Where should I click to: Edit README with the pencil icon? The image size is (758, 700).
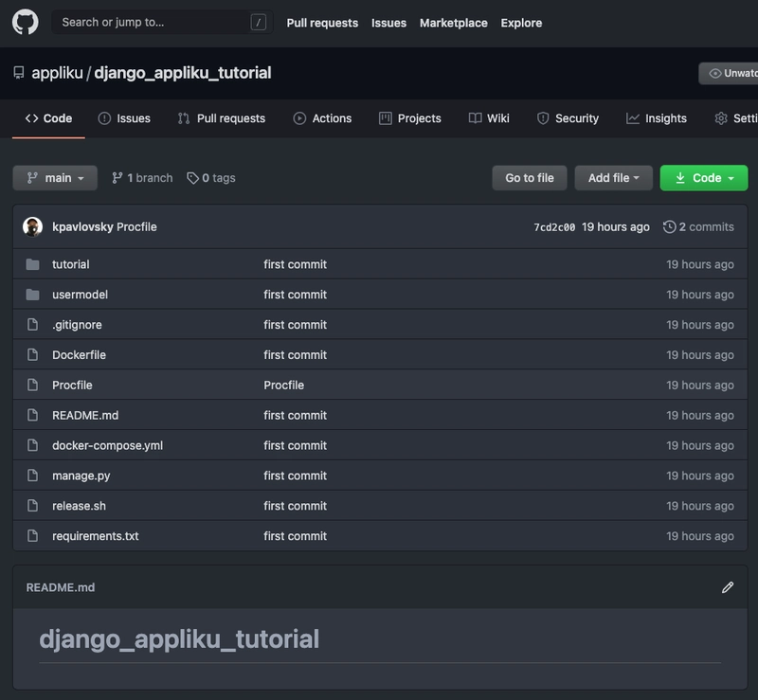coord(728,587)
